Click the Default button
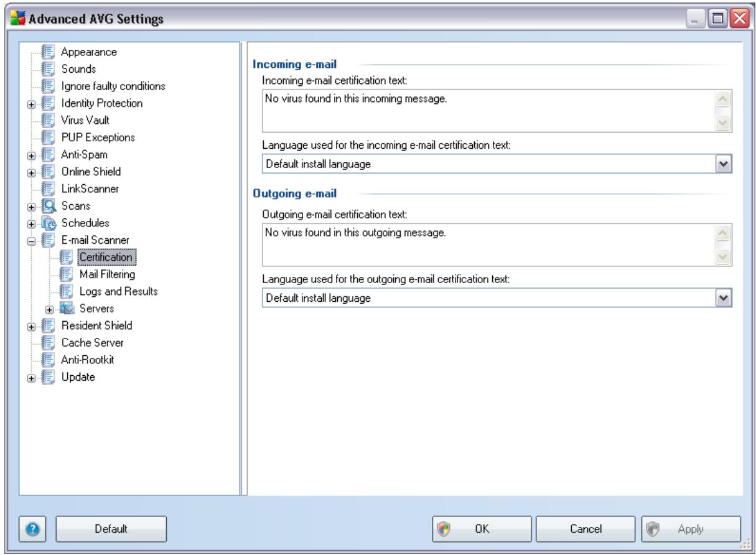The image size is (756, 555). [111, 528]
